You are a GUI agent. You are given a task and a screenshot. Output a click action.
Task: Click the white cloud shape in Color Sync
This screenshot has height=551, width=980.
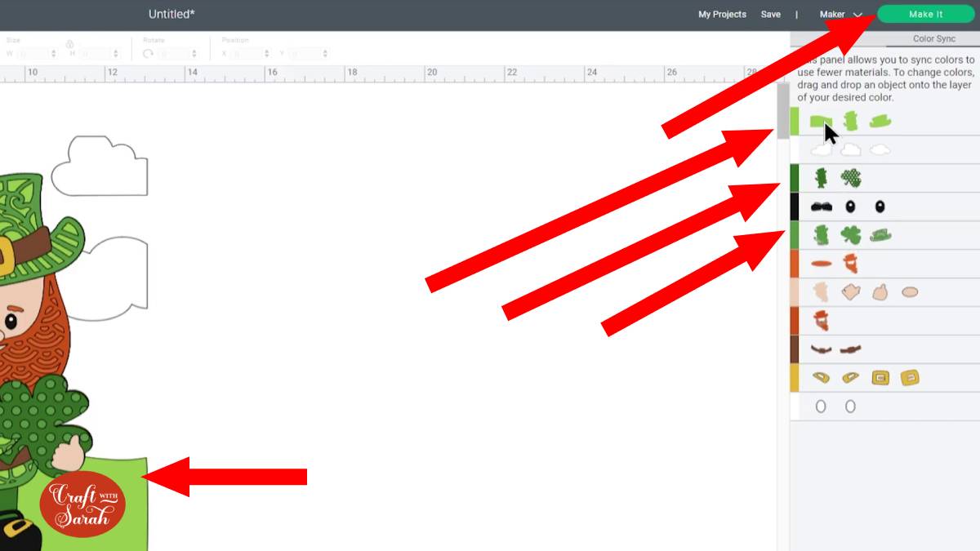tap(849, 149)
